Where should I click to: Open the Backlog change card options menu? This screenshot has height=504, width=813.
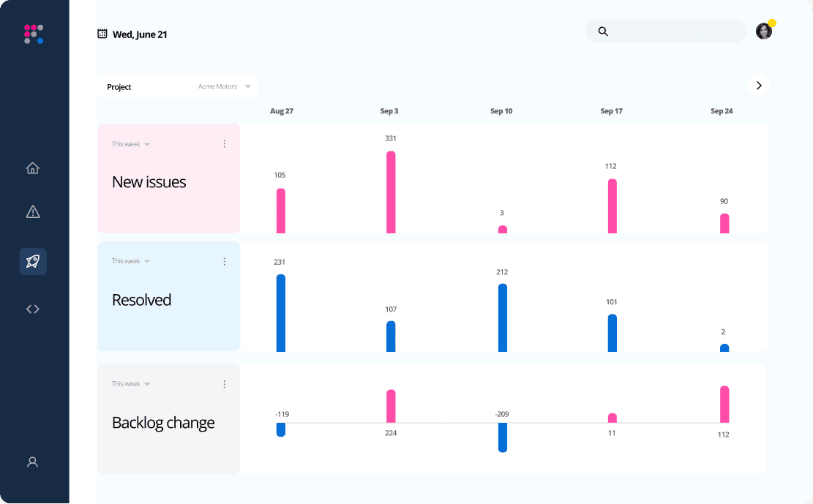(224, 384)
